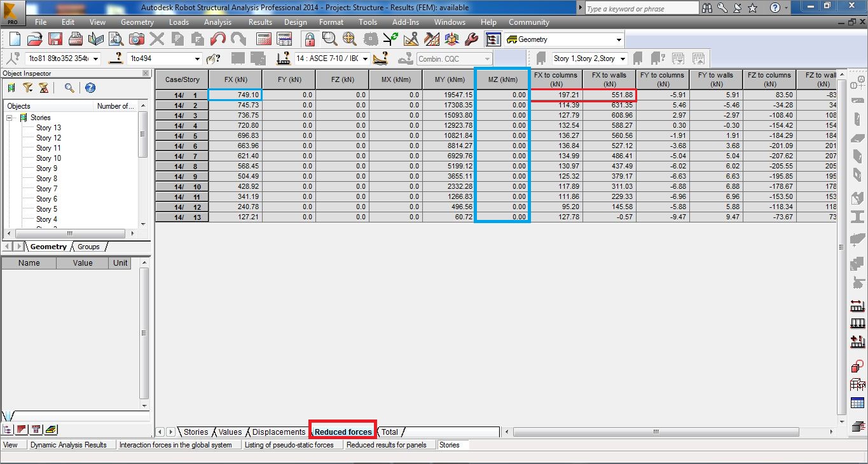Select Story 7 in the tree

point(46,189)
